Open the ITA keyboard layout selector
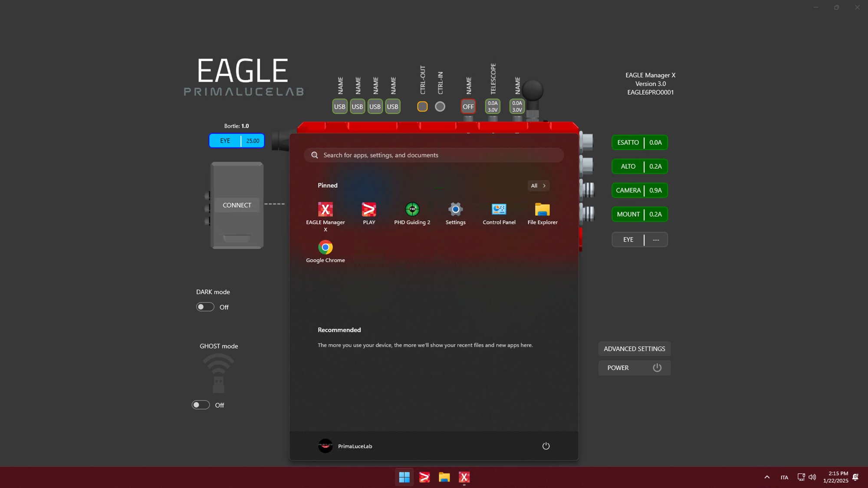The width and height of the screenshot is (868, 488). [x=784, y=477]
